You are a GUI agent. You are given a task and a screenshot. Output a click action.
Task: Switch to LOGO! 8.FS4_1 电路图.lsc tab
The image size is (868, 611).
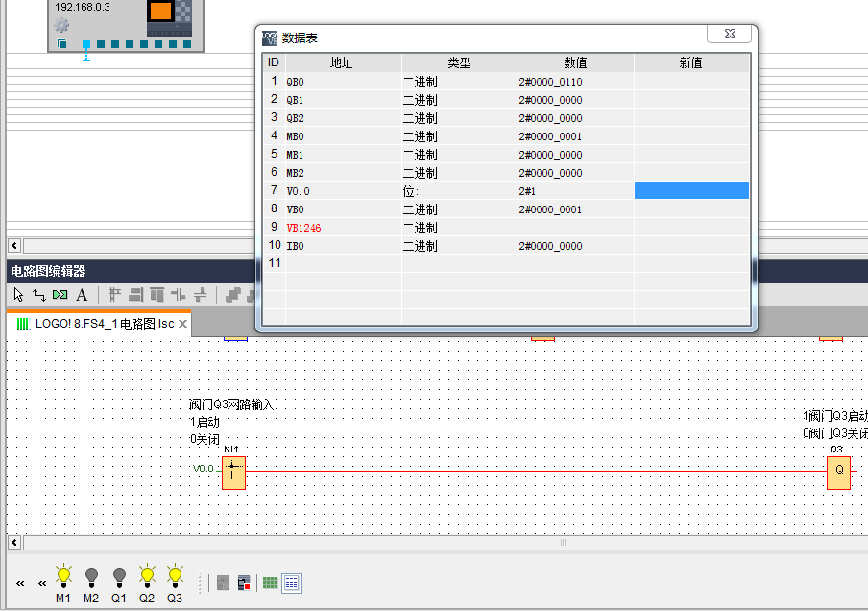pos(105,324)
